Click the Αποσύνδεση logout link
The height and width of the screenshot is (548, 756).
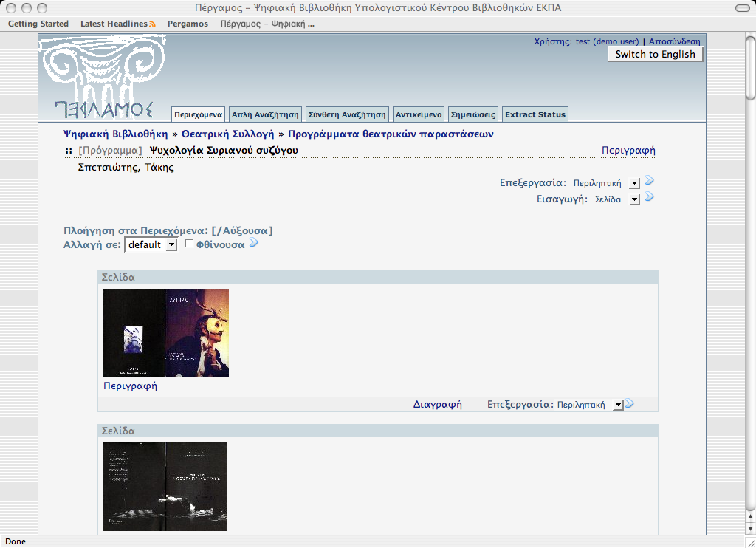(675, 41)
